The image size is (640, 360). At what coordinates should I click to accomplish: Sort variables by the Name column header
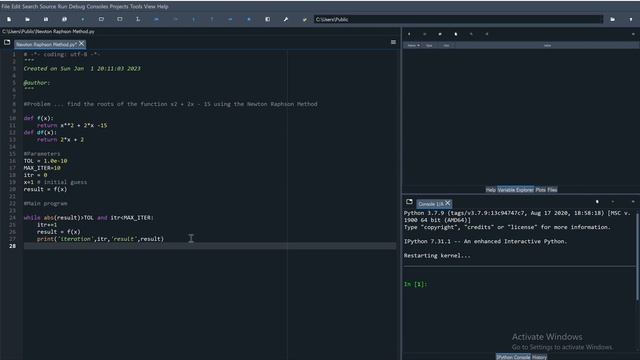pos(413,45)
